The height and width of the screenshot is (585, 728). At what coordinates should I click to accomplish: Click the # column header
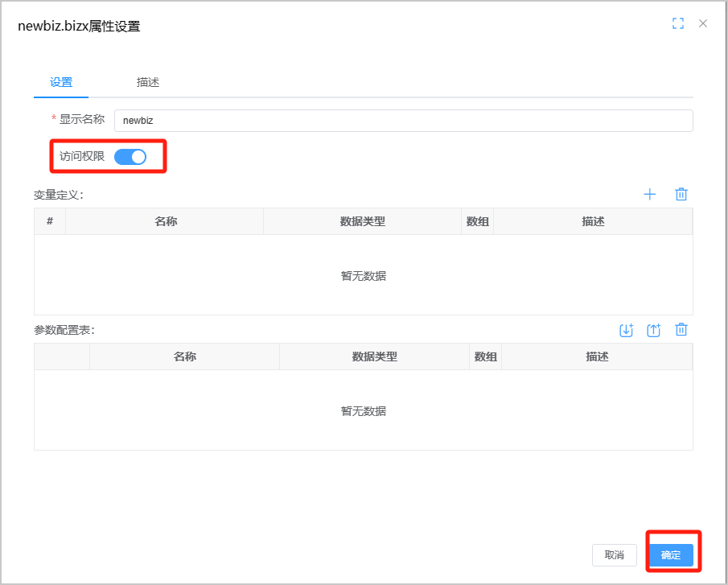click(x=50, y=221)
